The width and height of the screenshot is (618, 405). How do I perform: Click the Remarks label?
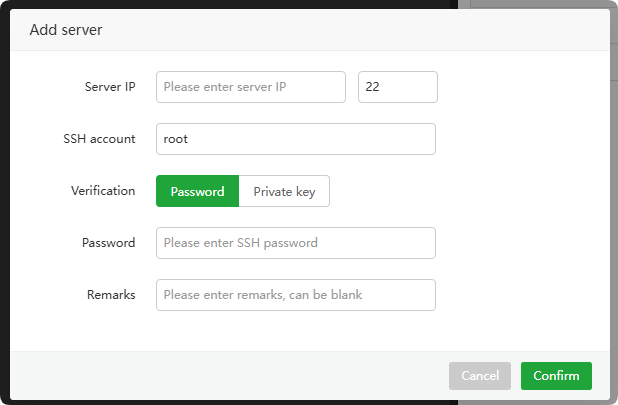111,295
